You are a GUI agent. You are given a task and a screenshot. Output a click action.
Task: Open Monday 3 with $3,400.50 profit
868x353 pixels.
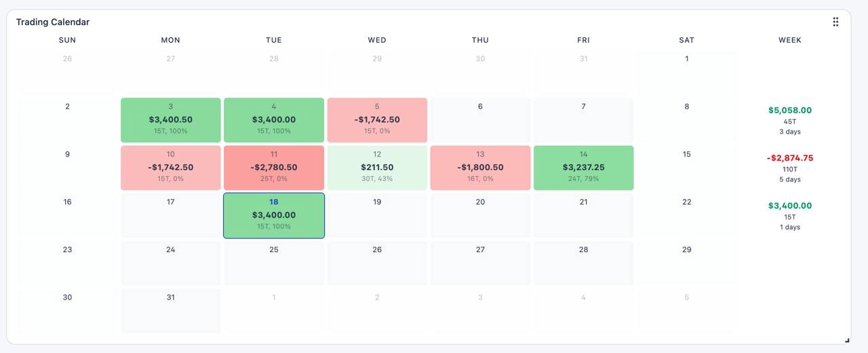coord(171,120)
